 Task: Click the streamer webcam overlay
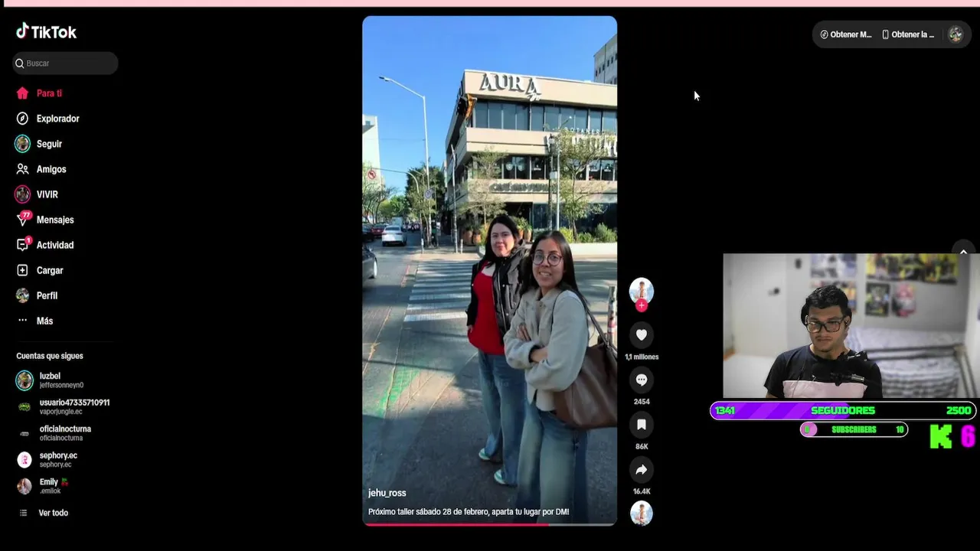coord(851,326)
